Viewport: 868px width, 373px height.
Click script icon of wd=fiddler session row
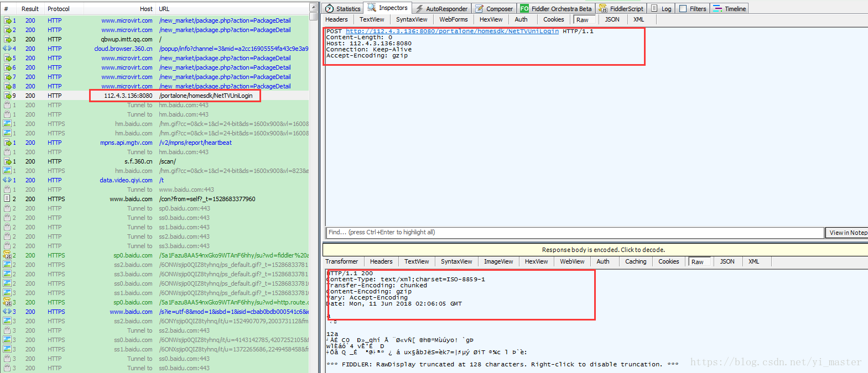tap(8, 255)
